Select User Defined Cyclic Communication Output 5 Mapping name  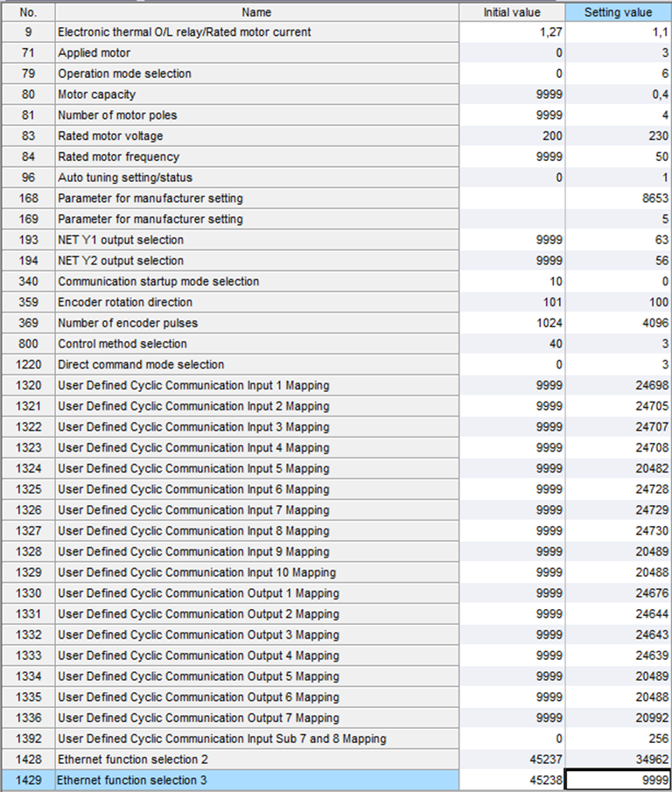(x=256, y=676)
